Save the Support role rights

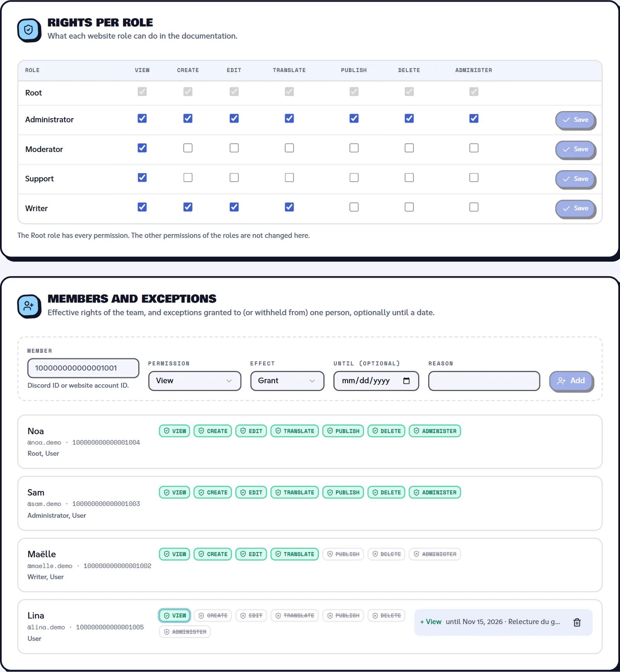click(x=575, y=179)
